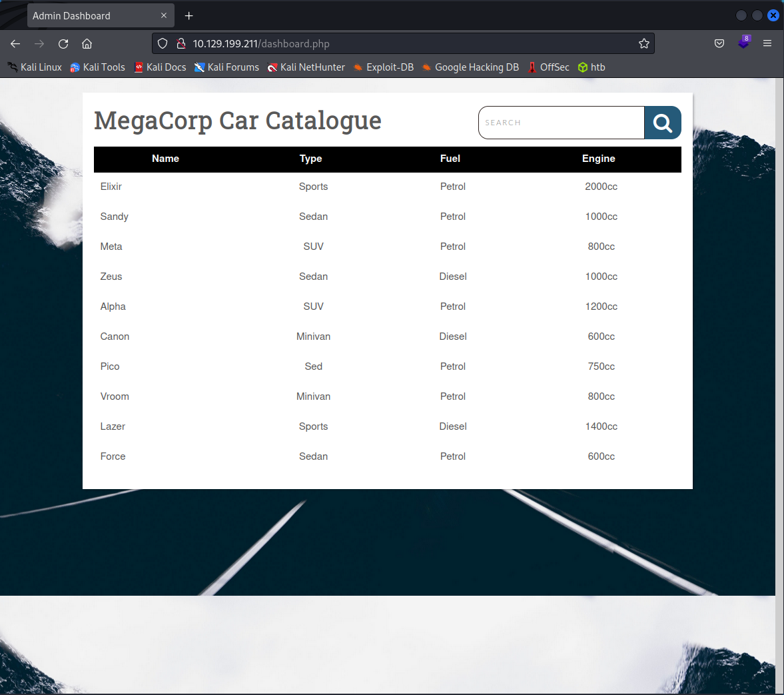This screenshot has width=784, height=695.
Task: Click the shield tracking protection icon
Action: tap(163, 44)
